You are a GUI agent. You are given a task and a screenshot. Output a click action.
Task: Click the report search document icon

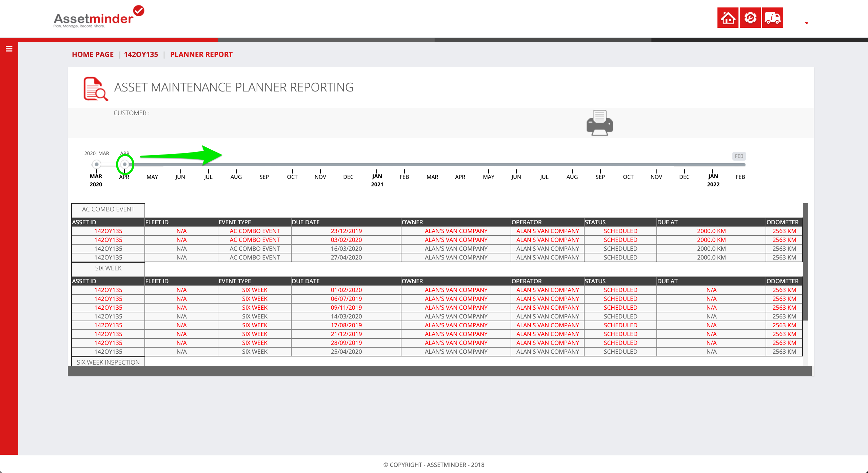96,89
